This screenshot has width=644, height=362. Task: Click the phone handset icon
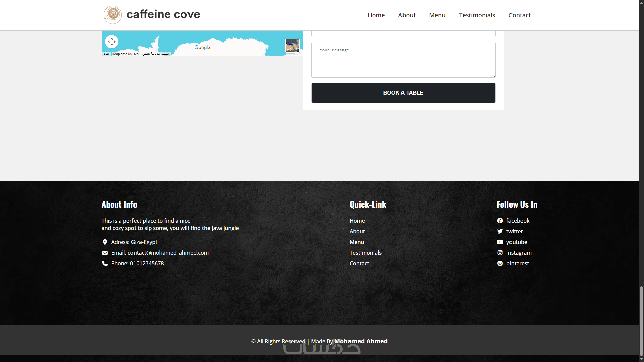[x=105, y=263]
